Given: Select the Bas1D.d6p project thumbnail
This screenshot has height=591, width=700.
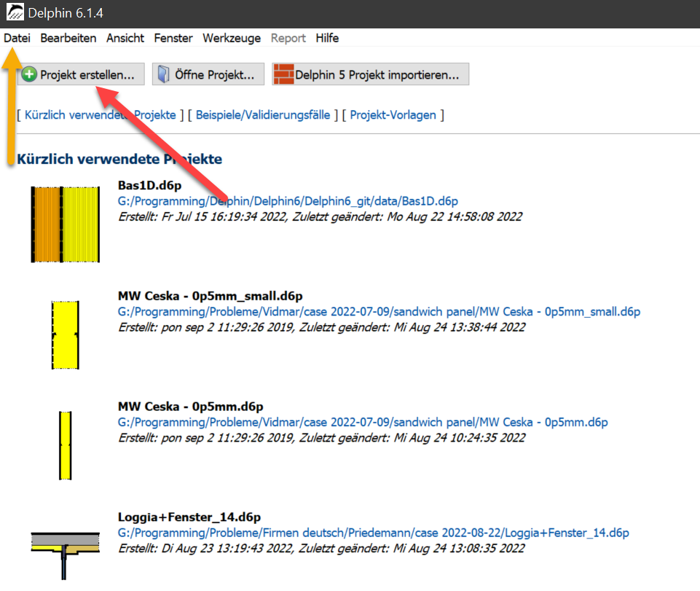Looking at the screenshot, I should [65, 224].
